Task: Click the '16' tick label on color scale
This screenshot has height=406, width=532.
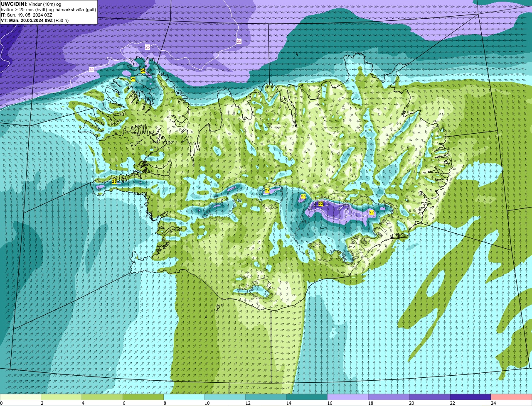Action: [x=330, y=403]
